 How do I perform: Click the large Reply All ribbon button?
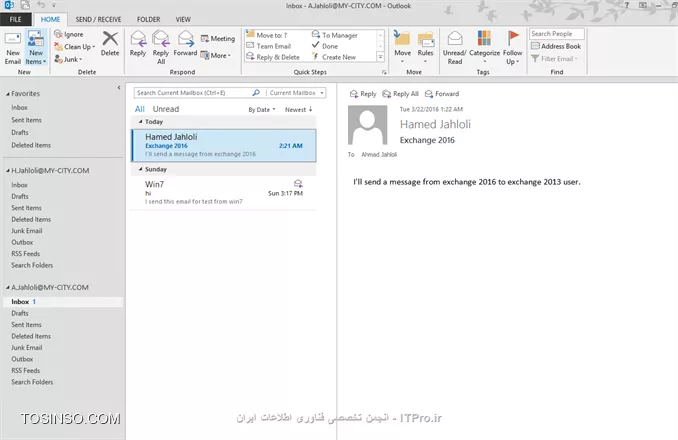(x=161, y=48)
